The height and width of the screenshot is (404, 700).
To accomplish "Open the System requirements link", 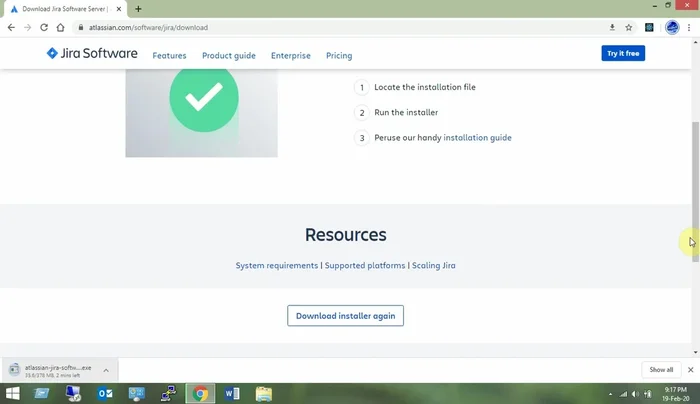I will [x=277, y=265].
